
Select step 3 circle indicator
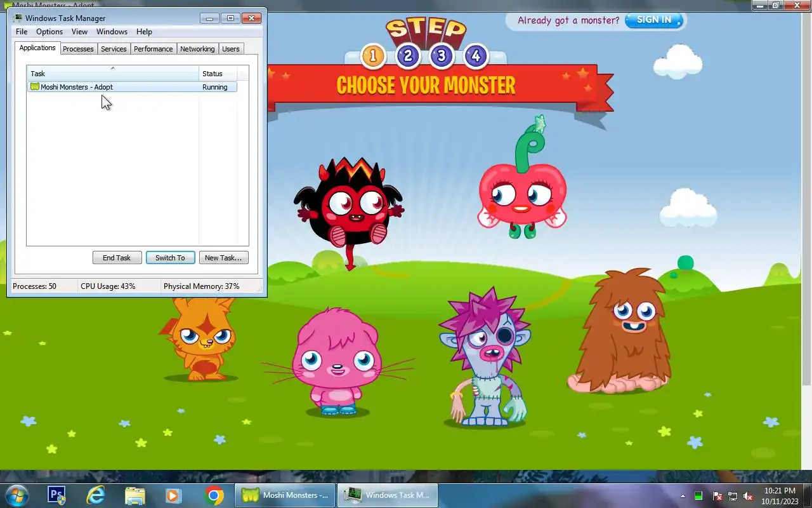click(442, 56)
